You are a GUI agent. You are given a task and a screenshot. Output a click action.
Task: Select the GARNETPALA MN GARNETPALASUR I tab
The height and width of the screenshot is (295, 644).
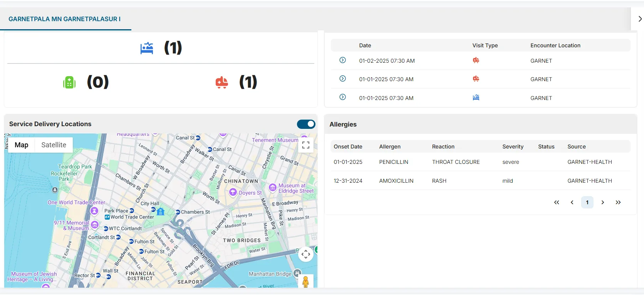[x=65, y=19]
